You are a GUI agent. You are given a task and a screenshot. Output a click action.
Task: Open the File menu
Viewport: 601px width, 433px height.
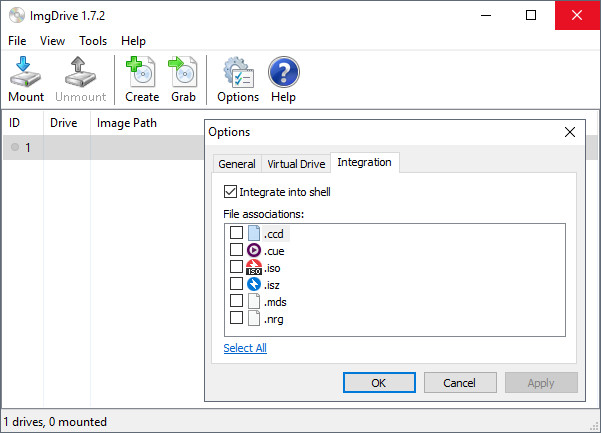tap(17, 41)
